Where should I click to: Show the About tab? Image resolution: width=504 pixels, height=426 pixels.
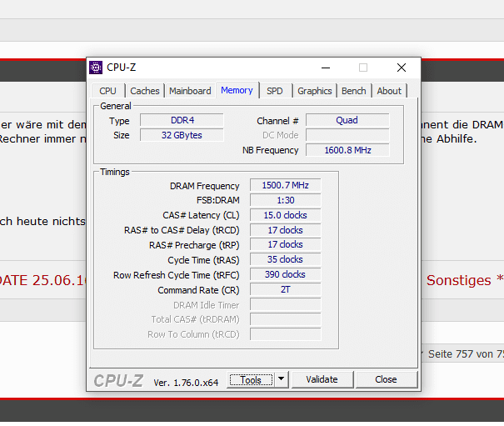(389, 91)
